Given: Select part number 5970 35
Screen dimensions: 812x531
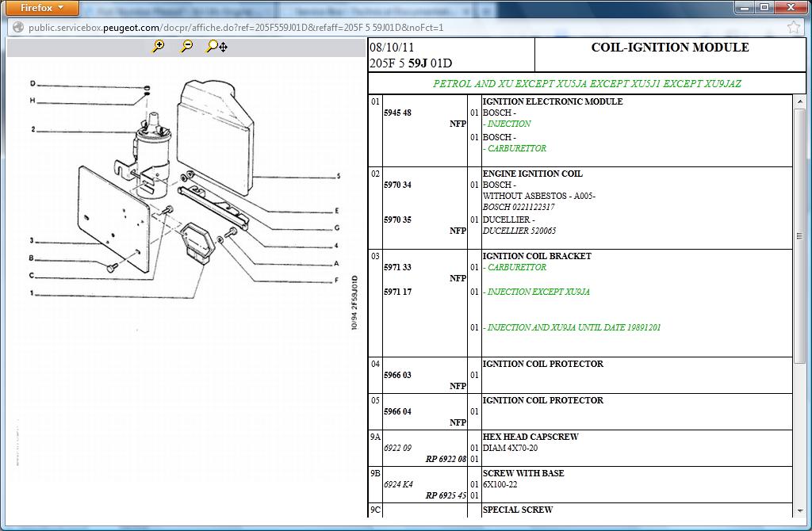Looking at the screenshot, I should coord(397,220).
